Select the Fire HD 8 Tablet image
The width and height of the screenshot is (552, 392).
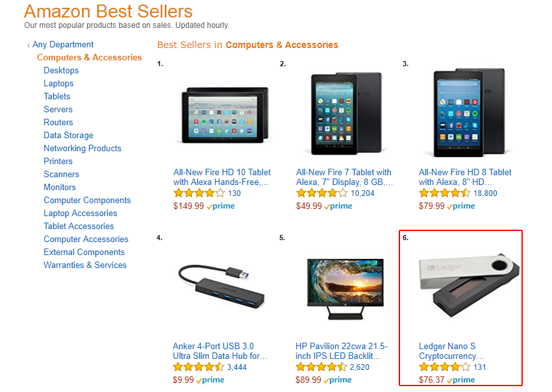coord(468,114)
